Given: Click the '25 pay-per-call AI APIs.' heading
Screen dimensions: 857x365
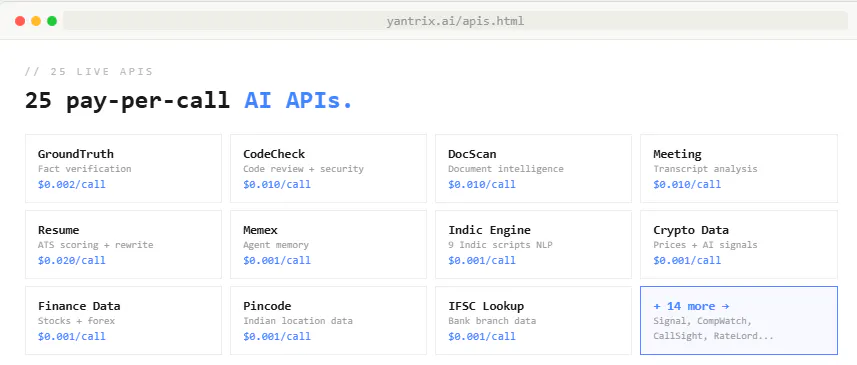Looking at the screenshot, I should (189, 101).
